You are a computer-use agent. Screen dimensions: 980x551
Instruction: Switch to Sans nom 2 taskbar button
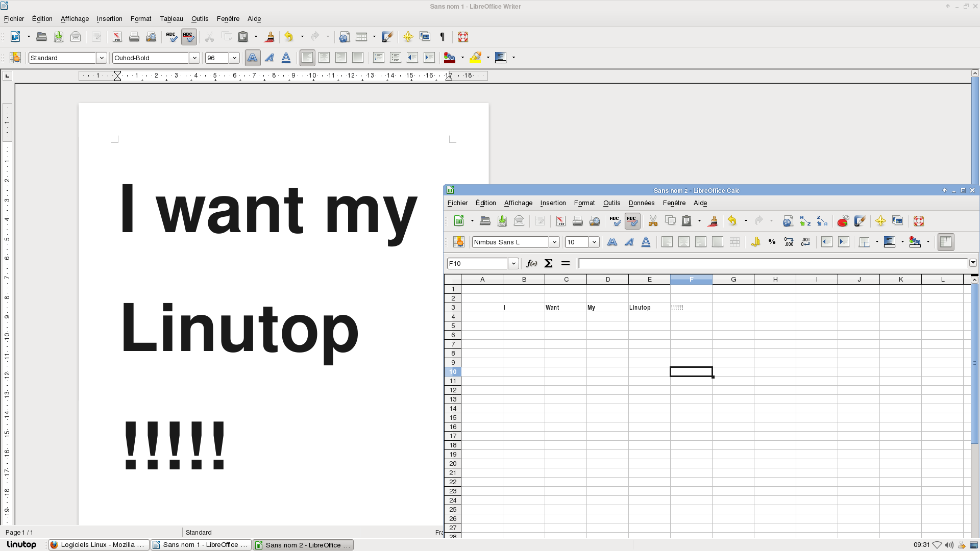[x=304, y=545]
